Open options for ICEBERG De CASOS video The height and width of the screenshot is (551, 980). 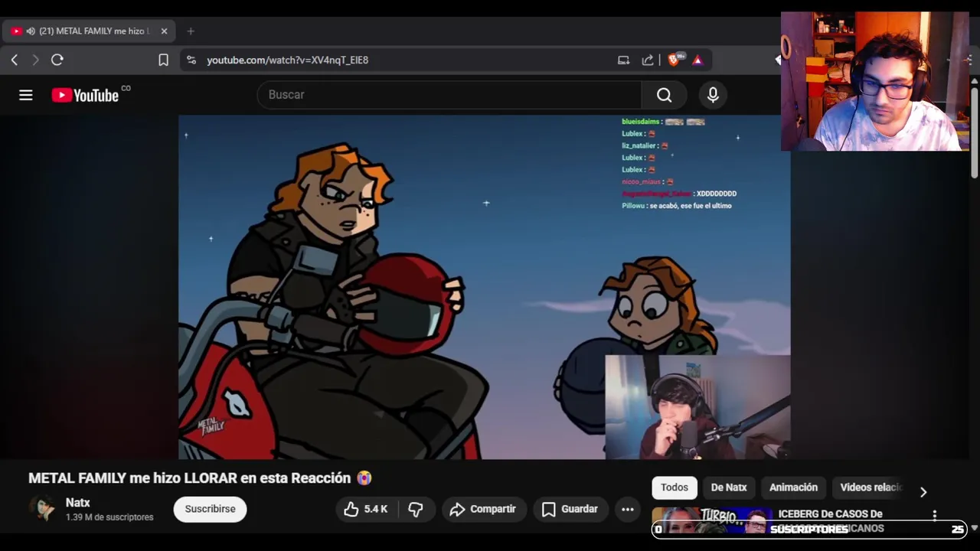pyautogui.click(x=934, y=515)
